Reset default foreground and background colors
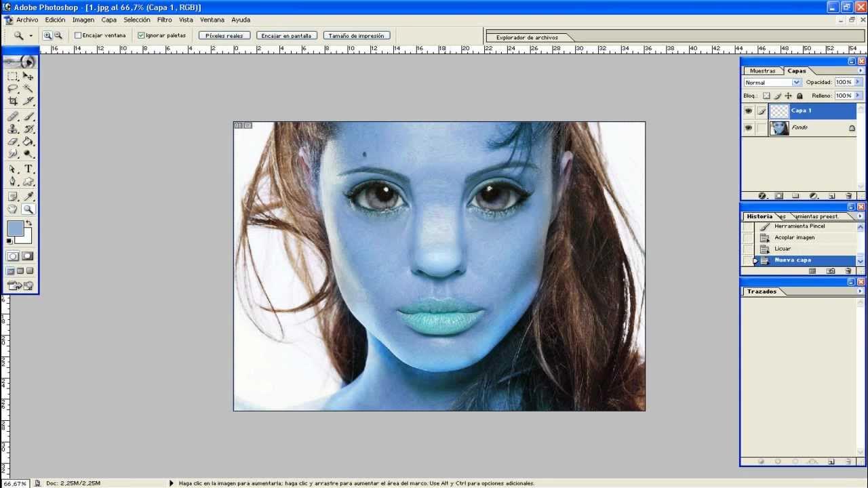The height and width of the screenshot is (488, 868). [9, 241]
